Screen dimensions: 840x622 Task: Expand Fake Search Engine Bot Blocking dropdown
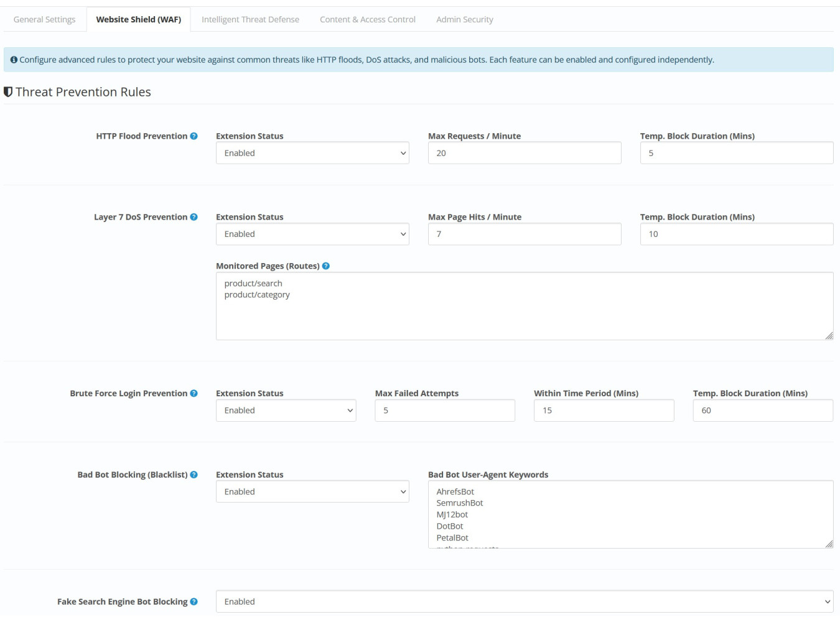pyautogui.click(x=524, y=601)
